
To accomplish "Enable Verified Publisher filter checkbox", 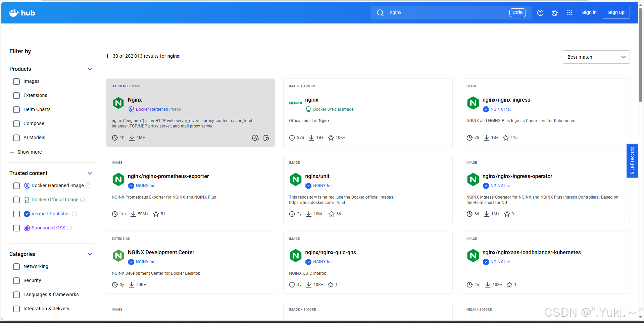I will 16,214.
